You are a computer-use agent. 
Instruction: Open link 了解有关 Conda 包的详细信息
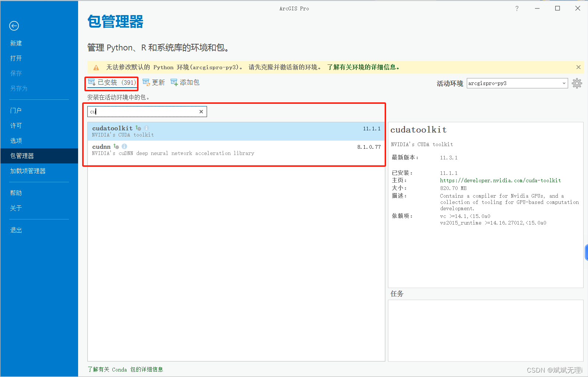125,369
